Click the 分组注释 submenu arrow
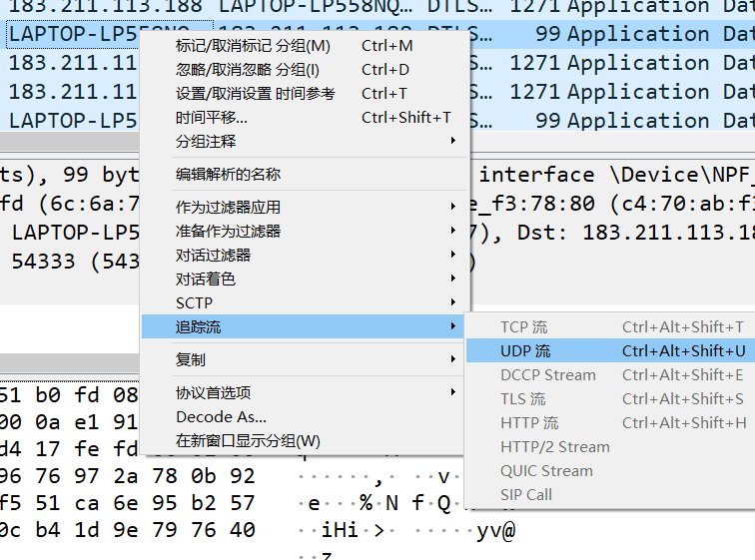This screenshot has width=755, height=560. (453, 141)
